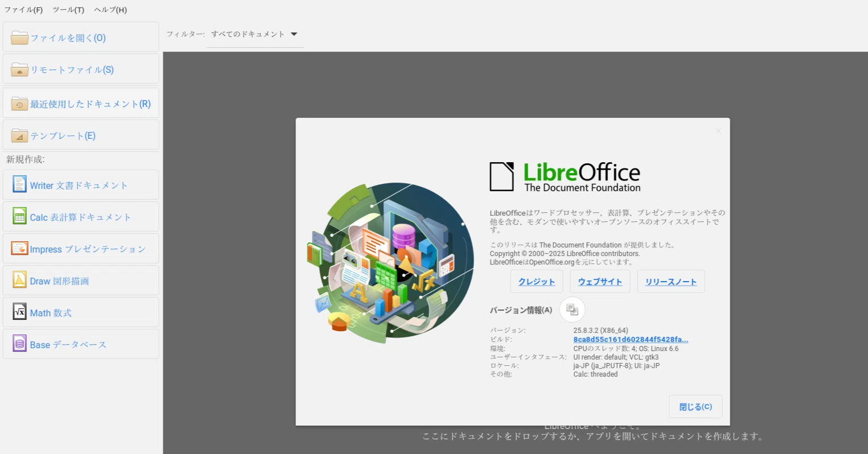Open the ツール(T) menu
Image resolution: width=868 pixels, height=454 pixels.
(x=68, y=10)
